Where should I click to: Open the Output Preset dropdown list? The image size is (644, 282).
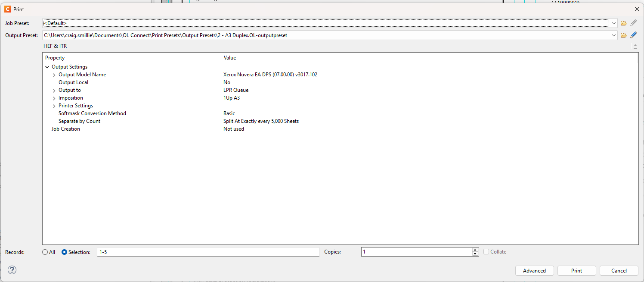click(613, 35)
